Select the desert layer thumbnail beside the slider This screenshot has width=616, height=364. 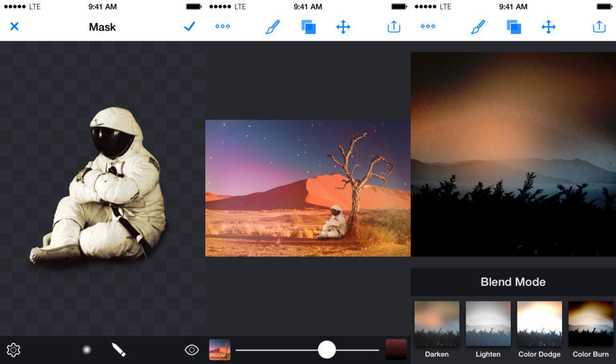(219, 350)
